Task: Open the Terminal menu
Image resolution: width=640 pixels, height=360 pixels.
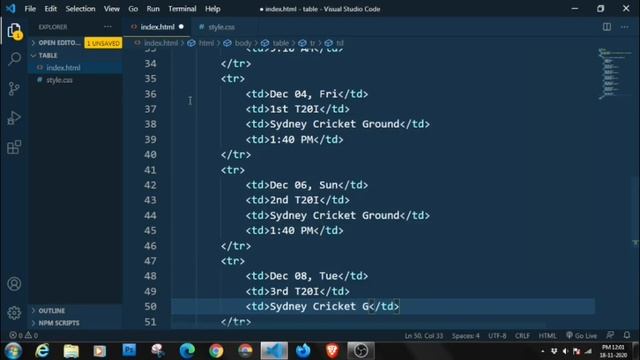Action: point(182,9)
